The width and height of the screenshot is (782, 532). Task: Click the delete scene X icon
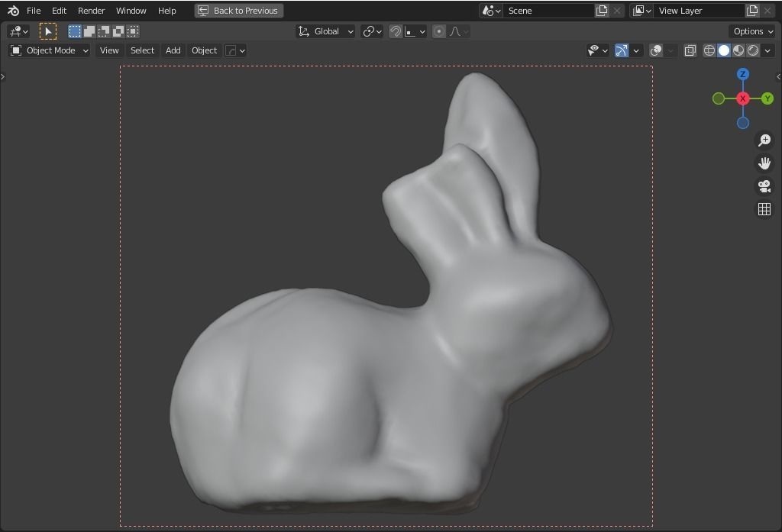coord(617,11)
